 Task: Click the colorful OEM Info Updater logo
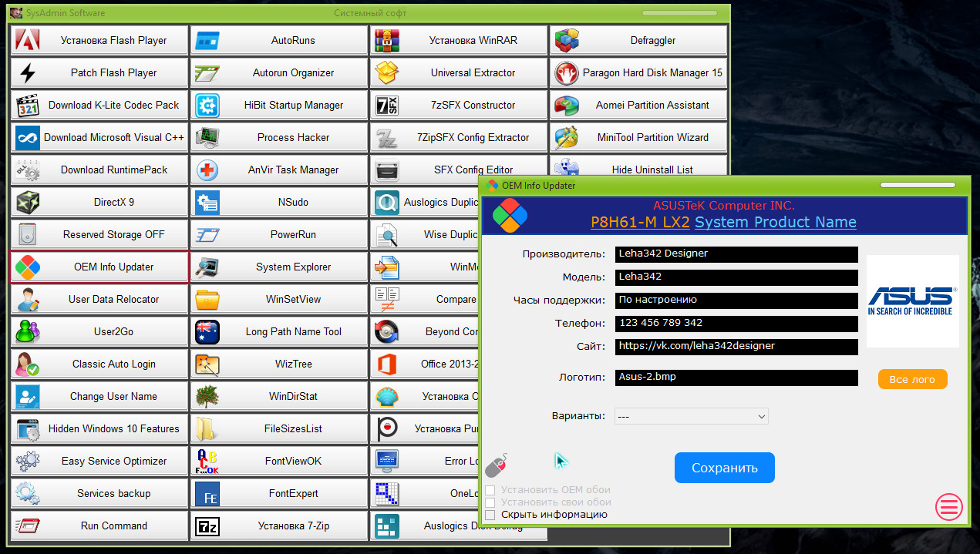pos(510,215)
